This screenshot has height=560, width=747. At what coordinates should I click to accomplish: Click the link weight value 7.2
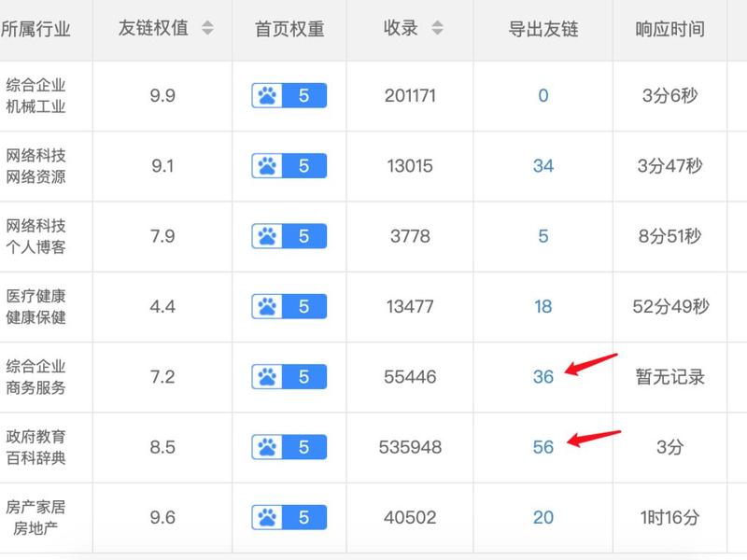pos(162,377)
